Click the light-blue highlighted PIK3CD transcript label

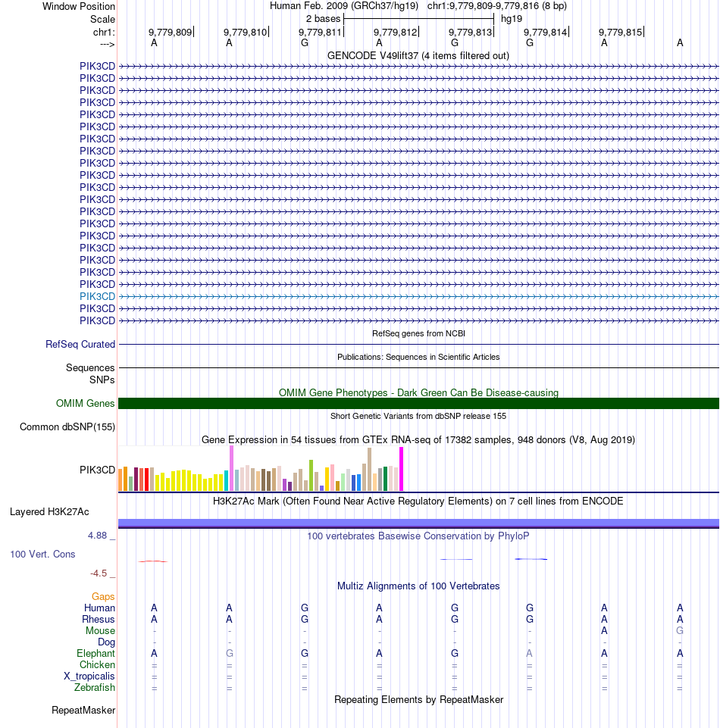(x=97, y=296)
